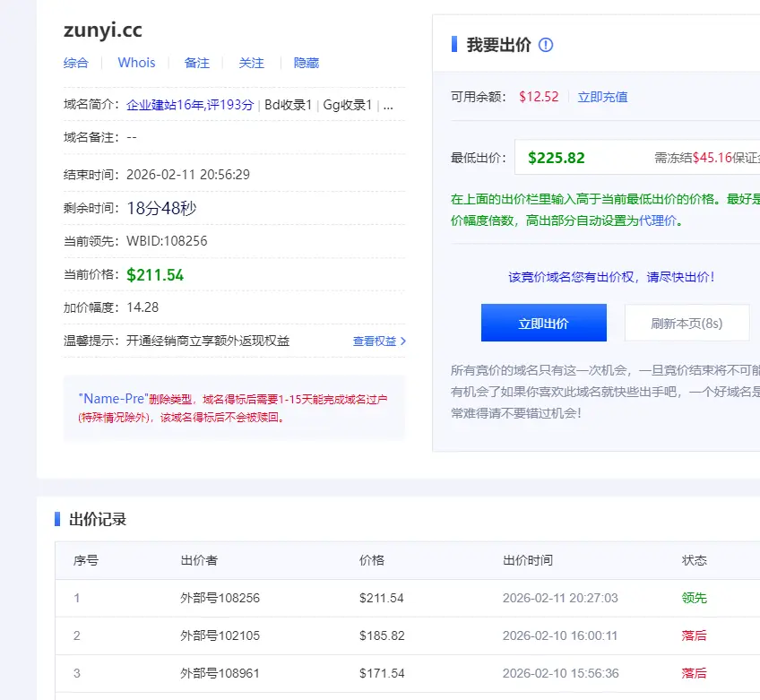The width and height of the screenshot is (760, 700).
Task: Open the Whois tab
Action: [137, 63]
